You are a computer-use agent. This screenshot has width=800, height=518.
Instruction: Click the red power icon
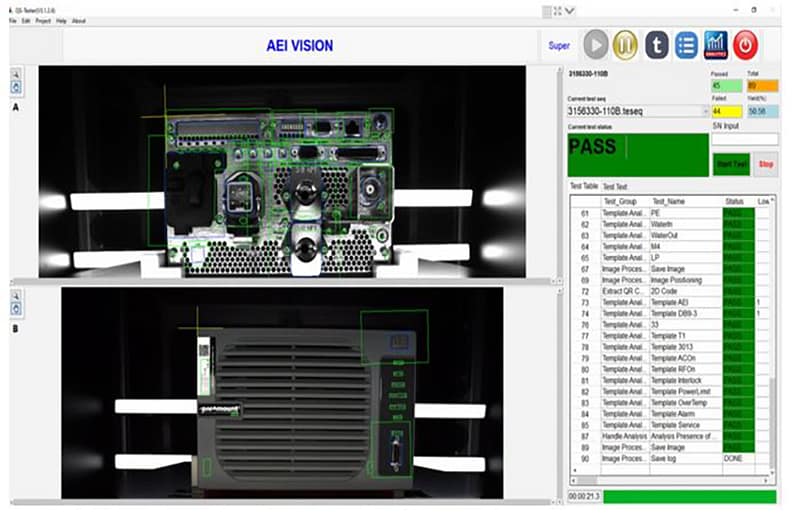coord(746,45)
